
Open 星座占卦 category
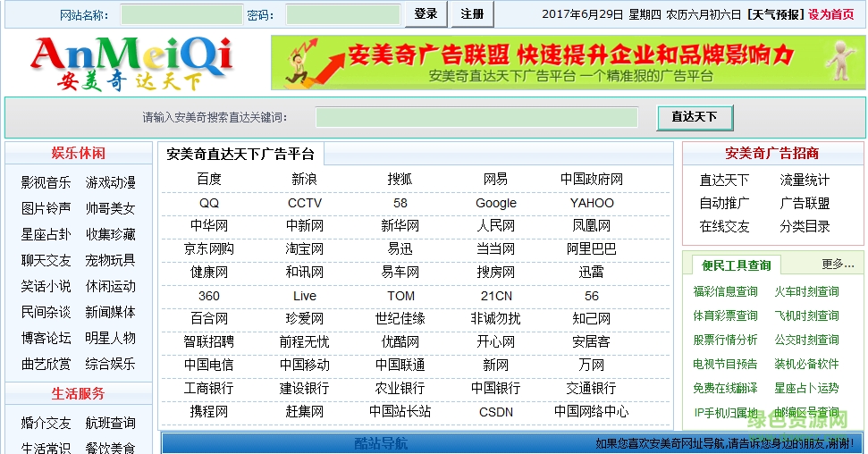tap(46, 235)
